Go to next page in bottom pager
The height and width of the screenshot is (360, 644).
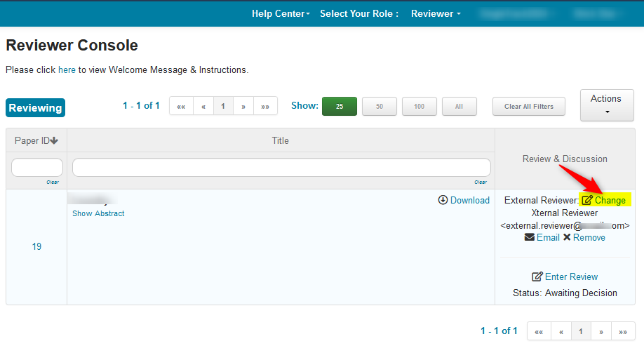(x=601, y=331)
